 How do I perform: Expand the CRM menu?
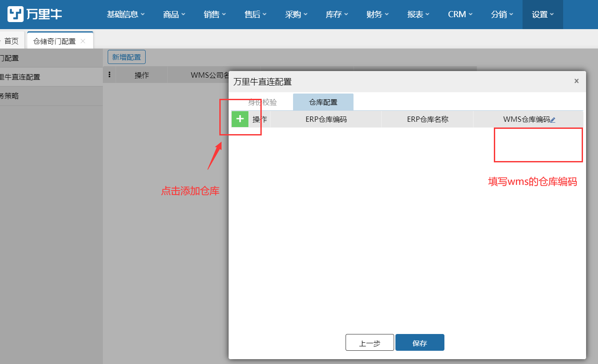[x=460, y=15]
